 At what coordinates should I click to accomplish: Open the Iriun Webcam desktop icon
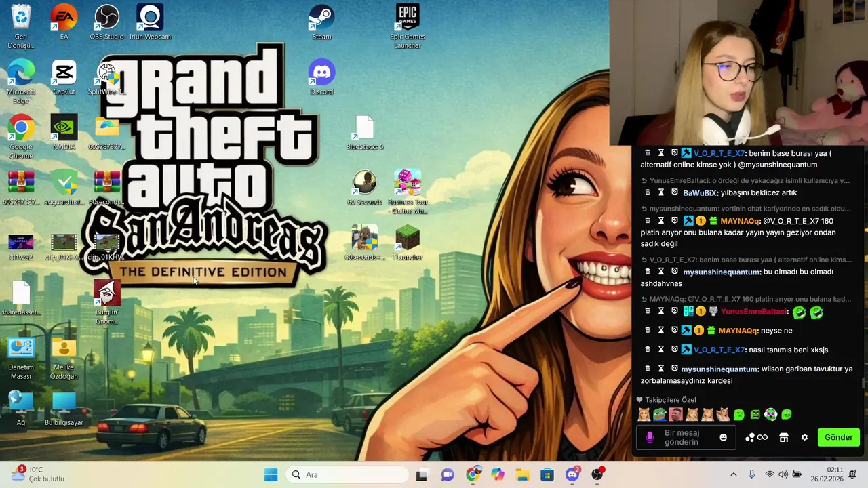click(x=150, y=22)
